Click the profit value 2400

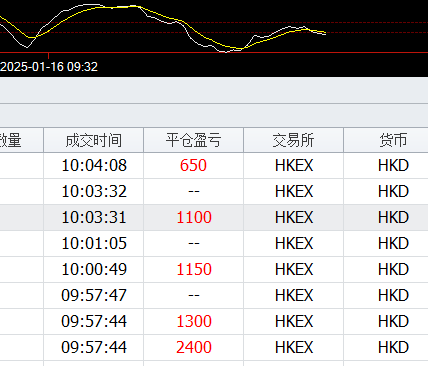pos(194,347)
